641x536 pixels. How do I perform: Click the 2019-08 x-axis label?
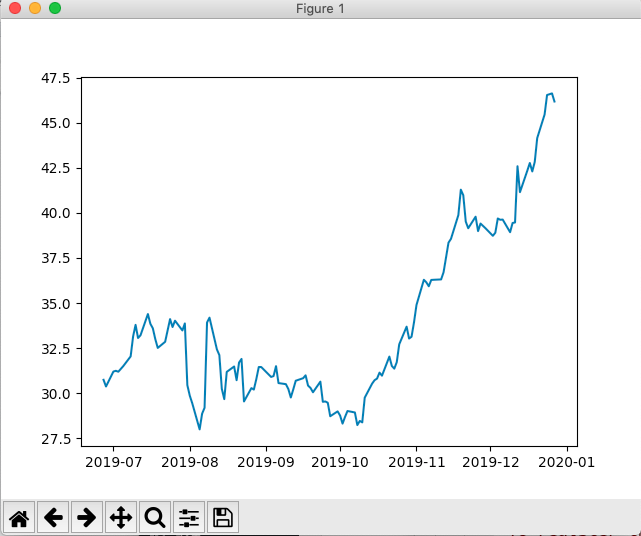click(190, 462)
